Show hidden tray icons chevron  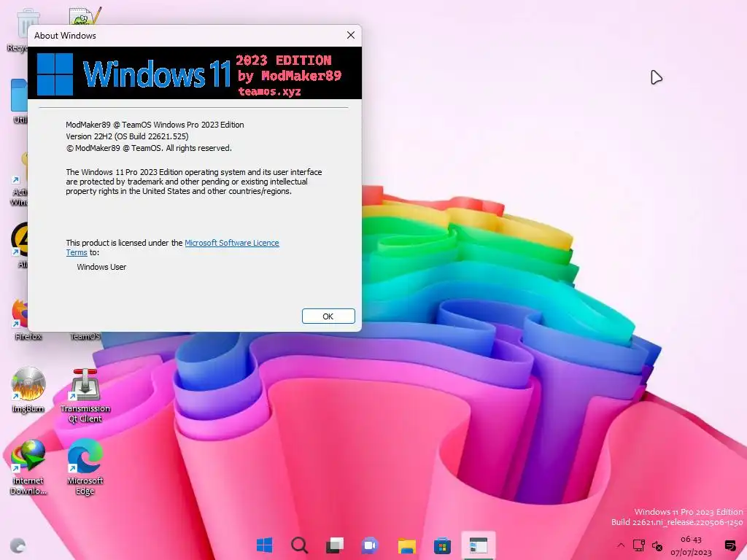(620, 545)
